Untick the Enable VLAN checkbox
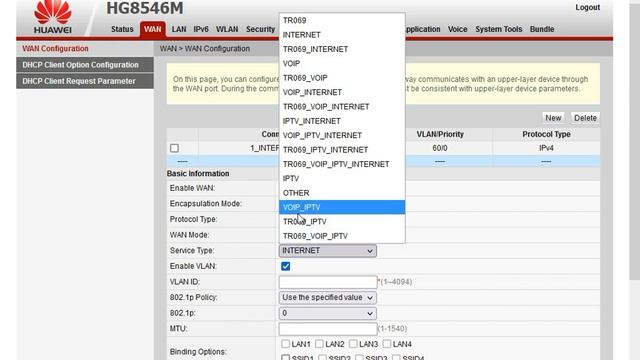 286,267
